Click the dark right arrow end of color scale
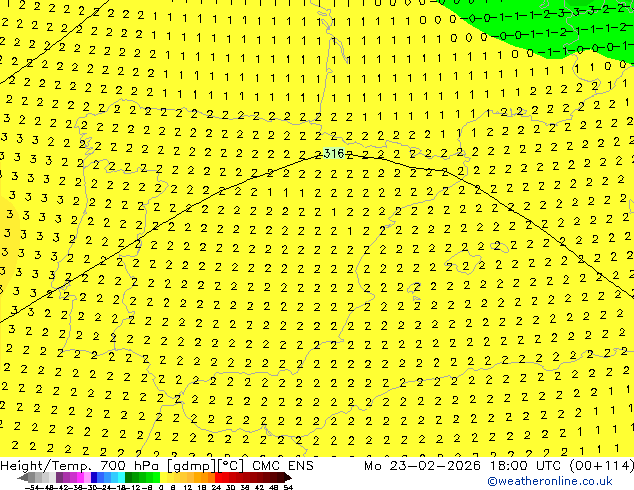This screenshot has height=490, width=634. (288, 477)
